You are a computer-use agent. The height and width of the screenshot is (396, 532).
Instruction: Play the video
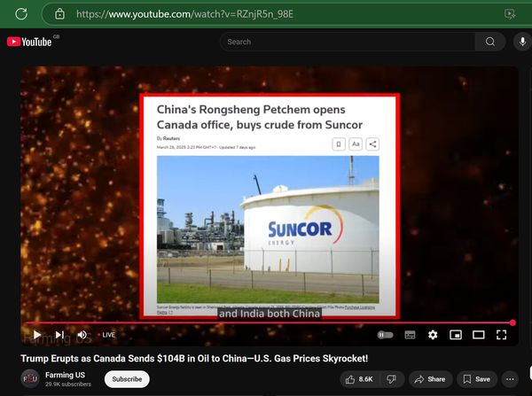pyautogui.click(x=37, y=335)
